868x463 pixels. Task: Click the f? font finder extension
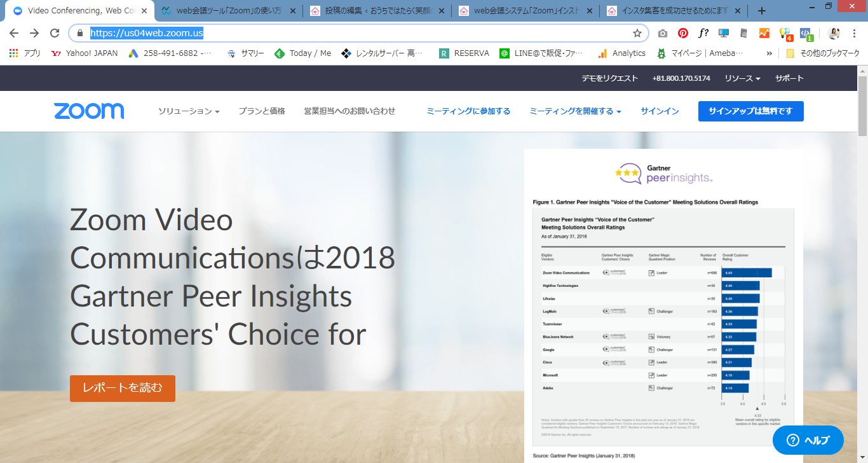coord(703,34)
